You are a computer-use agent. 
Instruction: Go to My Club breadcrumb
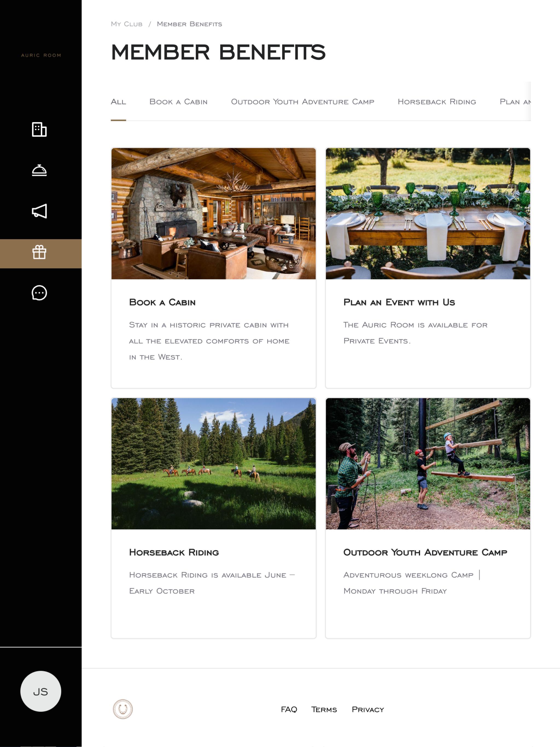127,24
